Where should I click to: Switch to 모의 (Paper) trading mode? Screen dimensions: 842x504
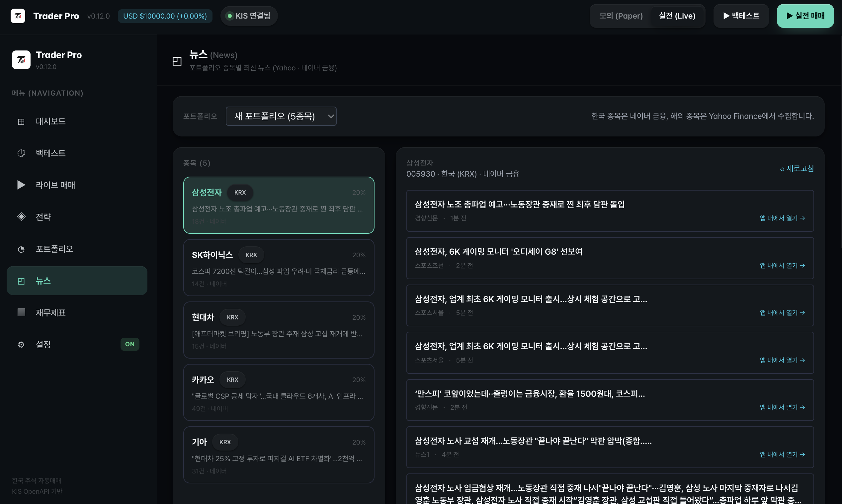point(621,16)
